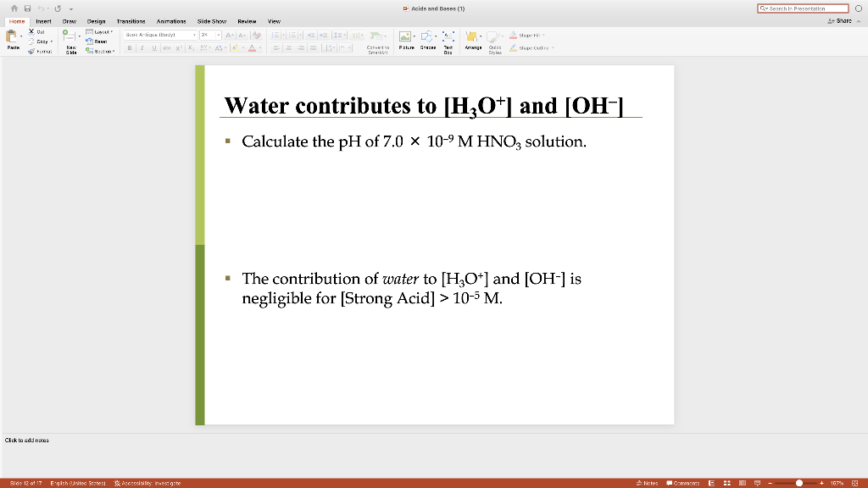Open the Design tab
The image size is (868, 488).
pyautogui.click(x=96, y=21)
